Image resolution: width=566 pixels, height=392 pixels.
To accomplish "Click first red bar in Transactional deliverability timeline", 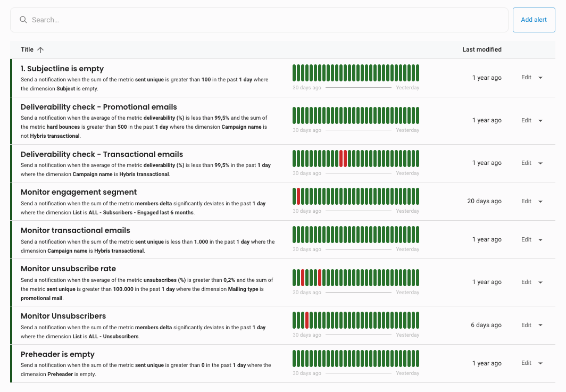I will pyautogui.click(x=341, y=159).
